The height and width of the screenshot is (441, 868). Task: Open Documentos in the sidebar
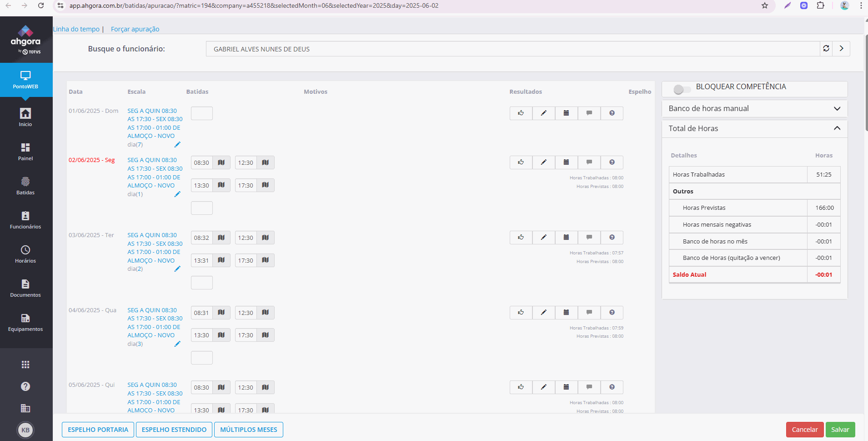pyautogui.click(x=25, y=288)
